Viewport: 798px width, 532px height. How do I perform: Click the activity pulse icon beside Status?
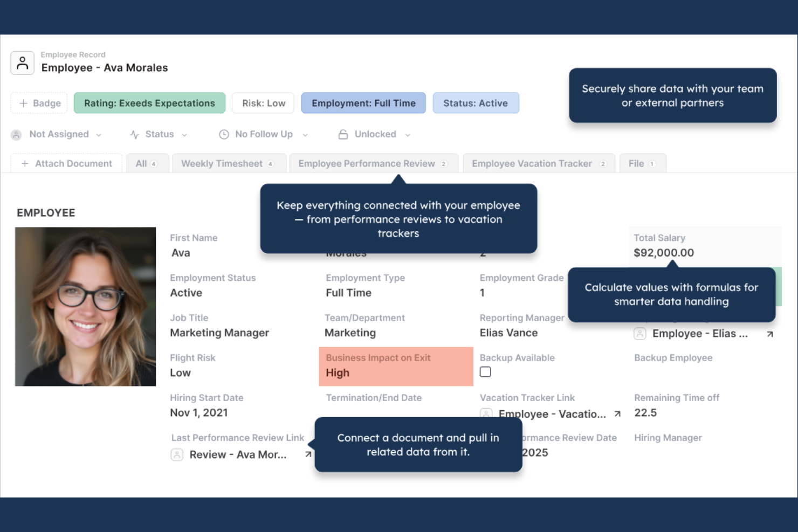click(134, 135)
